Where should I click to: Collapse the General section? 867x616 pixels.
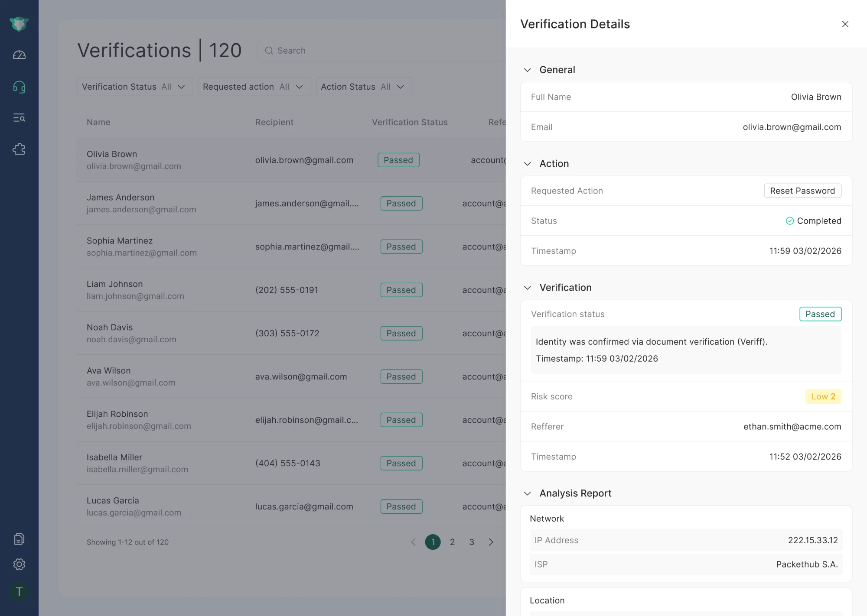click(527, 70)
